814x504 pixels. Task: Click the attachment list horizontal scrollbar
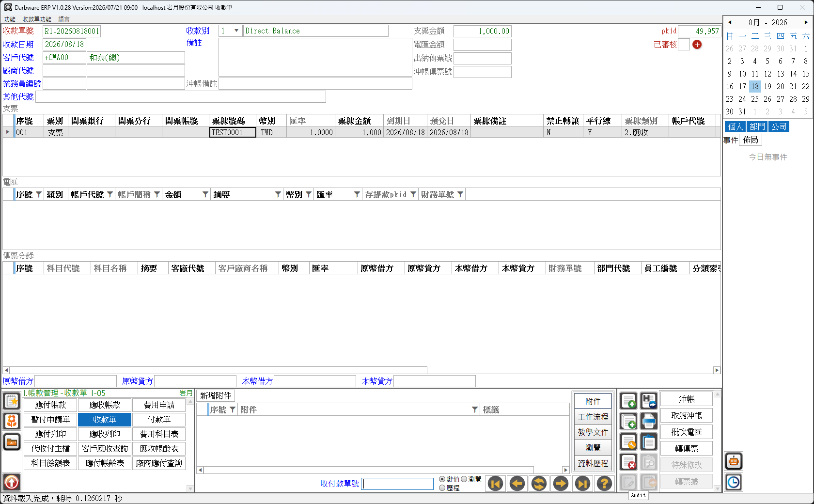click(368, 470)
